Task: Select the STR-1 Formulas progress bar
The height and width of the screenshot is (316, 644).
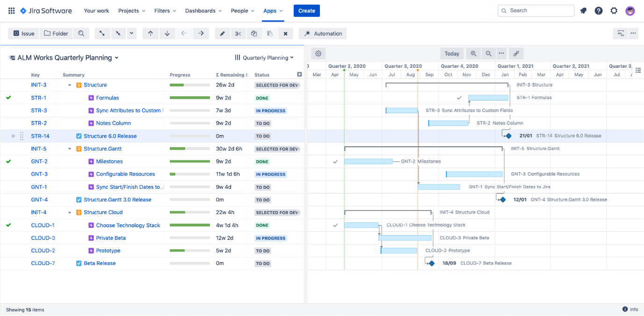Action: click(x=190, y=98)
